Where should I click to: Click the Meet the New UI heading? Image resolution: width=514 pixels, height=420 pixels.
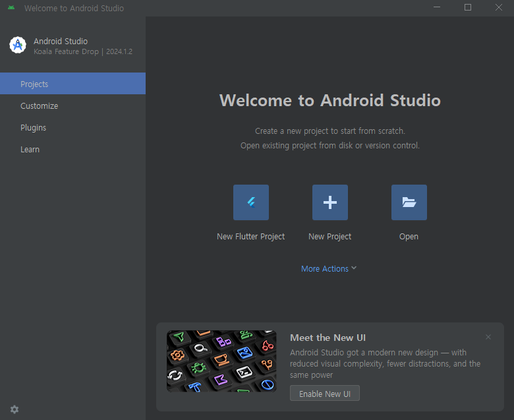(x=328, y=338)
